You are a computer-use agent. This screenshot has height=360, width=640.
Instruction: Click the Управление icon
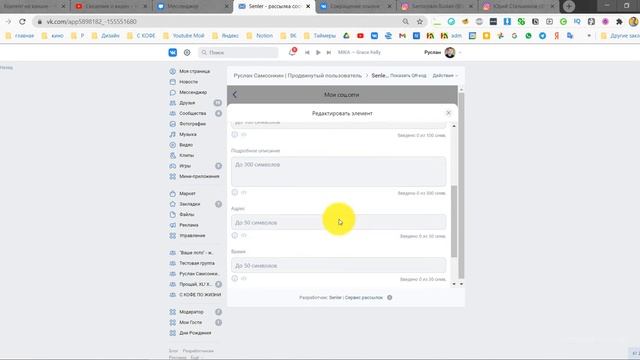coord(172,236)
